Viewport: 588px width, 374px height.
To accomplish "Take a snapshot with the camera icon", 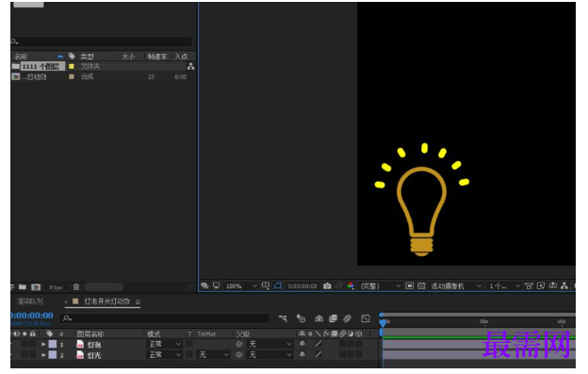I will (327, 286).
